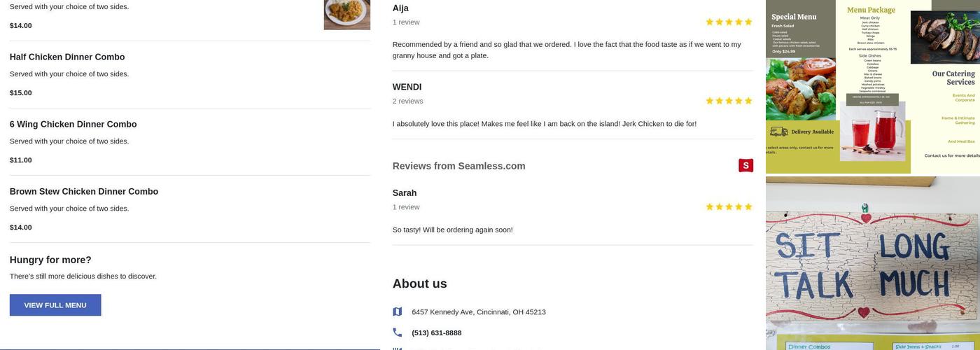Click the $15.00 price of Half Chicken
Screen dimensions: 980x350
point(21,93)
